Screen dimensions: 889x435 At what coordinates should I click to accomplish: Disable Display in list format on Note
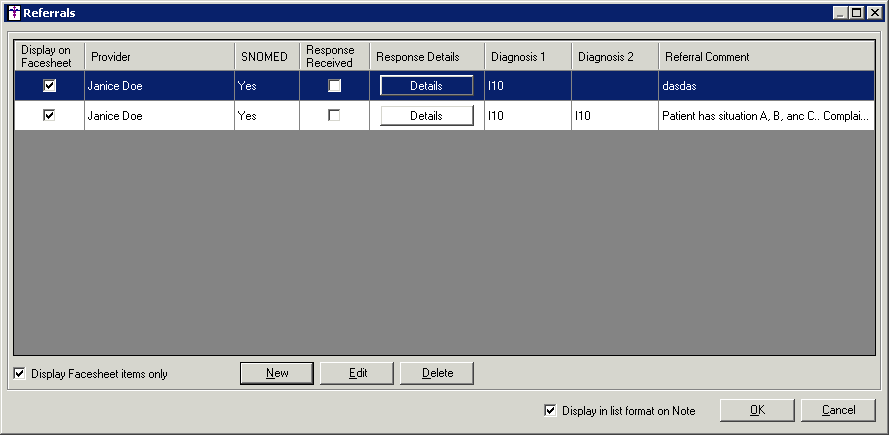(x=550, y=410)
